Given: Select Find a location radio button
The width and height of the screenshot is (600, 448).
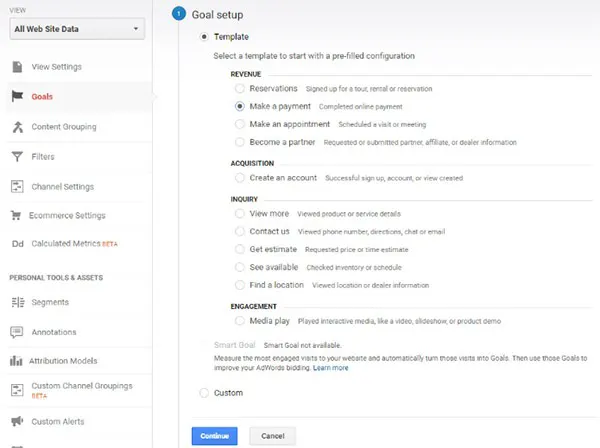Looking at the screenshot, I should point(240,285).
